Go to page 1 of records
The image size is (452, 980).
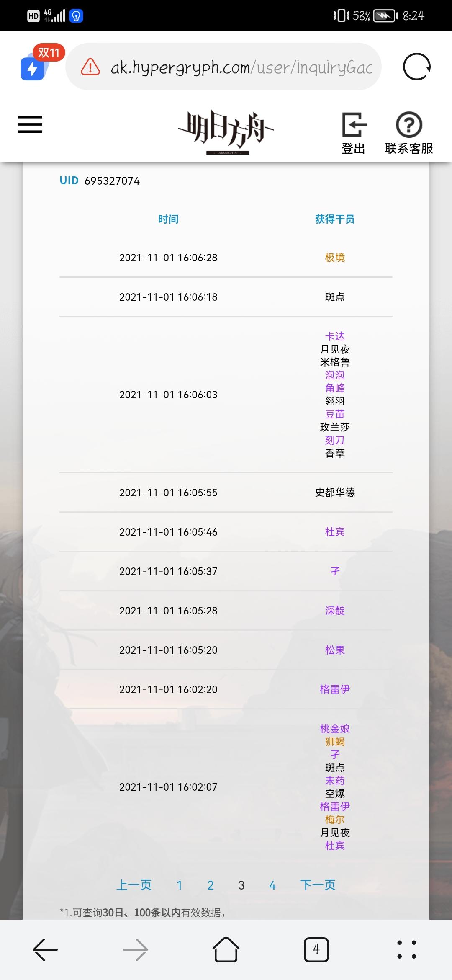point(179,885)
